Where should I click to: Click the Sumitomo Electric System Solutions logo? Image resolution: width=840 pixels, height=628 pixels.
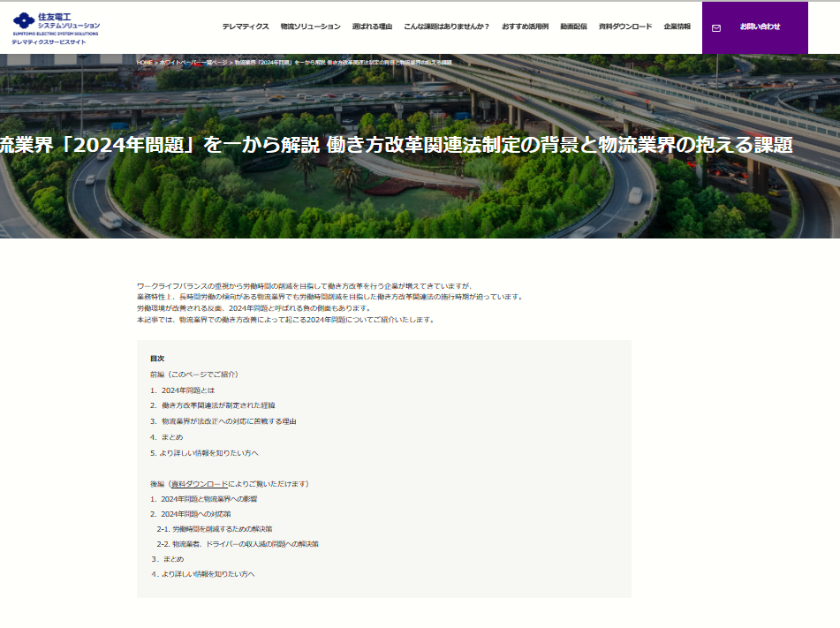(57, 24)
